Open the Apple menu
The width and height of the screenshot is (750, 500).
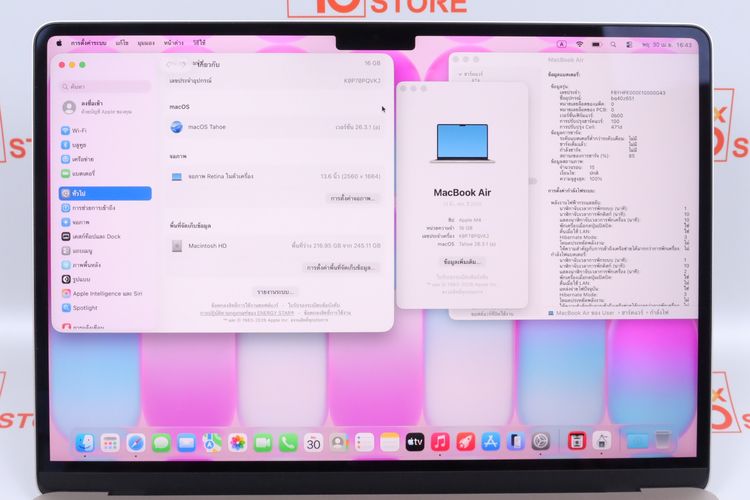point(59,43)
